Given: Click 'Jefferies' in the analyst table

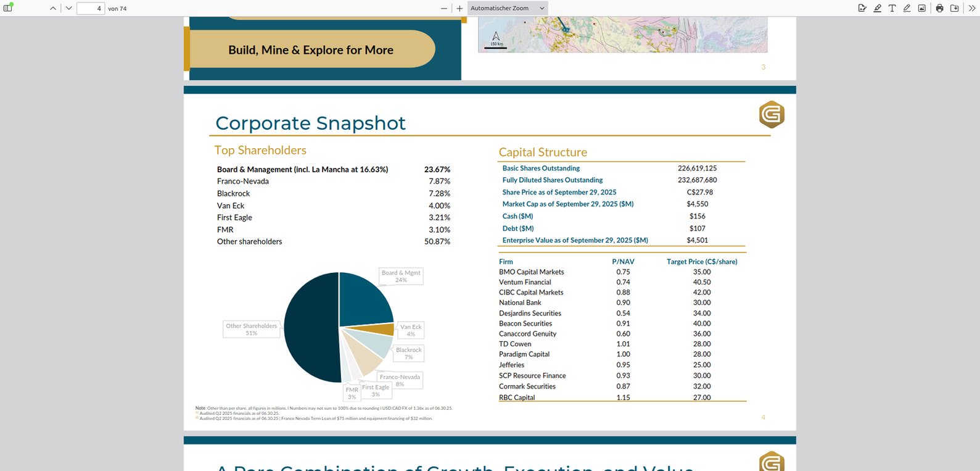Looking at the screenshot, I should [x=511, y=365].
